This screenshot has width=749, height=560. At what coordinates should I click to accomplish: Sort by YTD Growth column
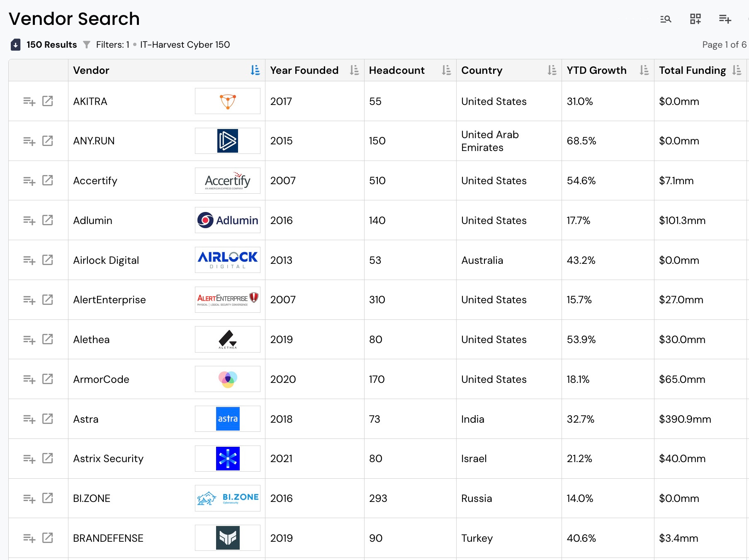pos(644,70)
